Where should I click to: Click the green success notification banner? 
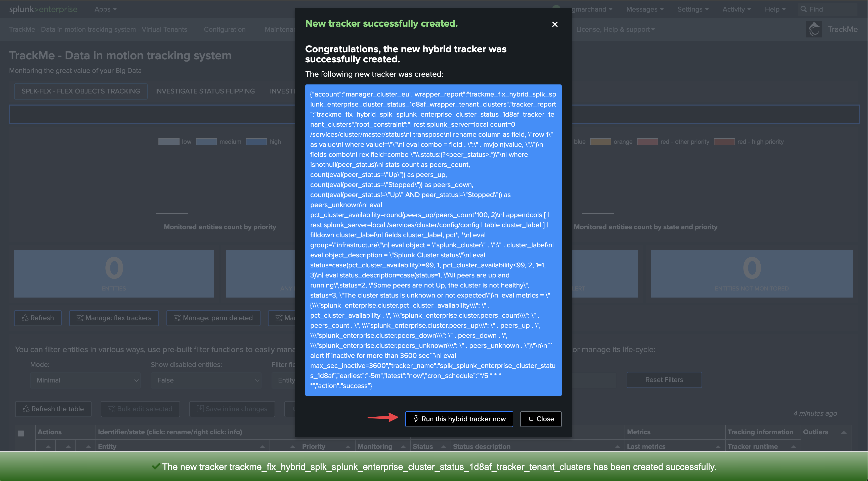tap(434, 466)
